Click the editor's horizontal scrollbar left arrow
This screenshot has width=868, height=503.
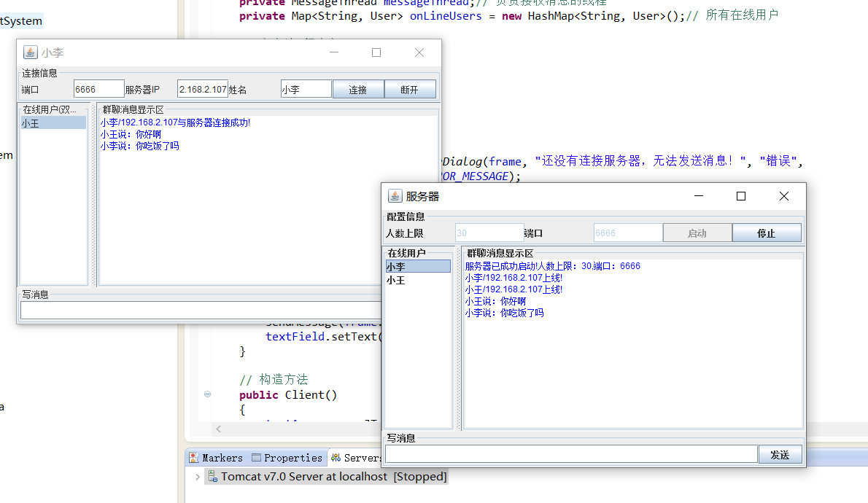pyautogui.click(x=217, y=429)
